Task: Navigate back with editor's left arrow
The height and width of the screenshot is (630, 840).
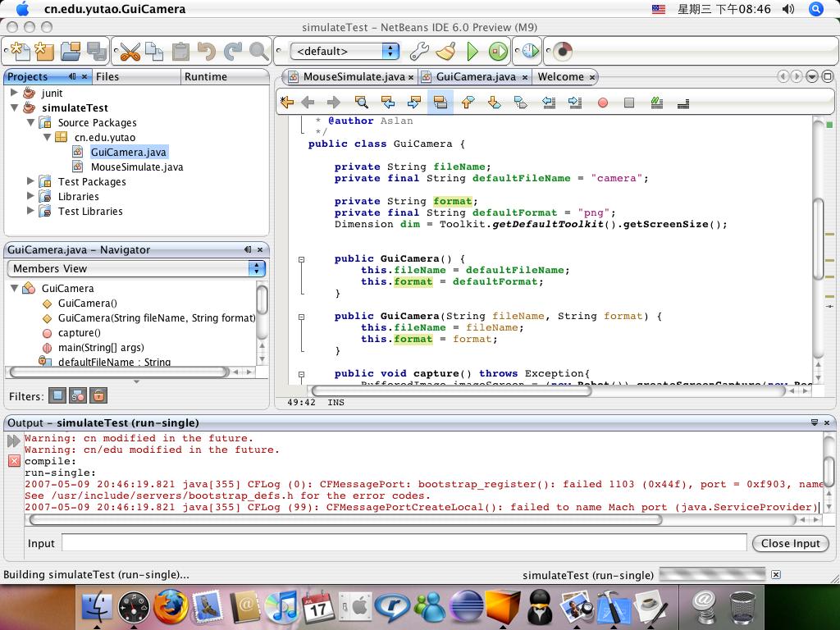Action: click(x=308, y=103)
